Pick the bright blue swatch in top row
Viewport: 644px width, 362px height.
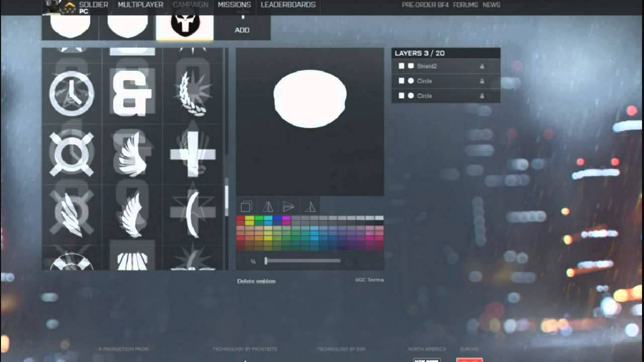[277, 219]
